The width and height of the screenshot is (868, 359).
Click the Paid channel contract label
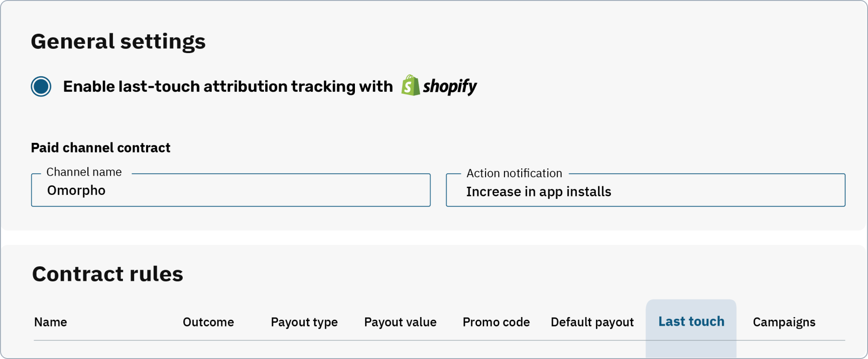[x=100, y=148]
